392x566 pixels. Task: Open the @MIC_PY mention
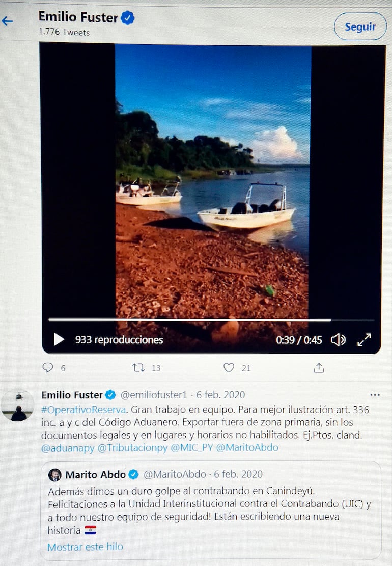coord(191,448)
